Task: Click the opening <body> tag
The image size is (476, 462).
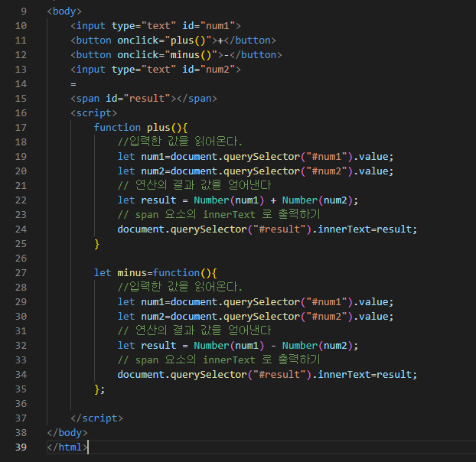Action: (64, 11)
